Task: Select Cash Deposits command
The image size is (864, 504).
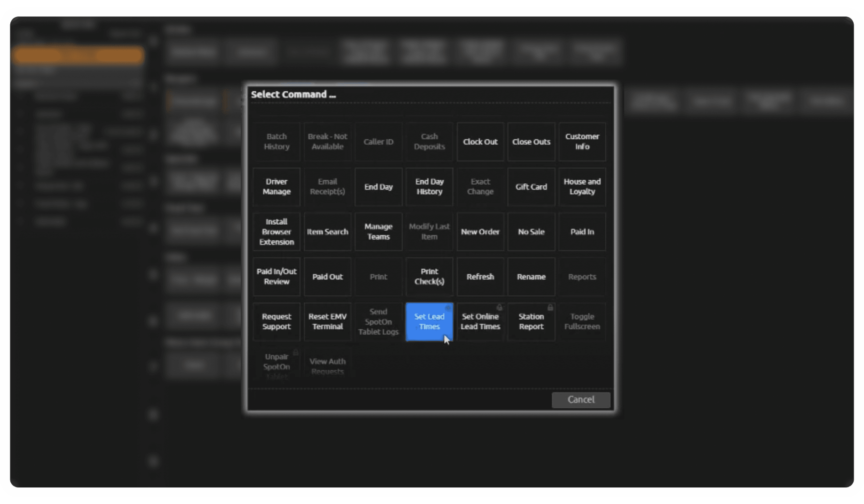Action: pos(429,141)
